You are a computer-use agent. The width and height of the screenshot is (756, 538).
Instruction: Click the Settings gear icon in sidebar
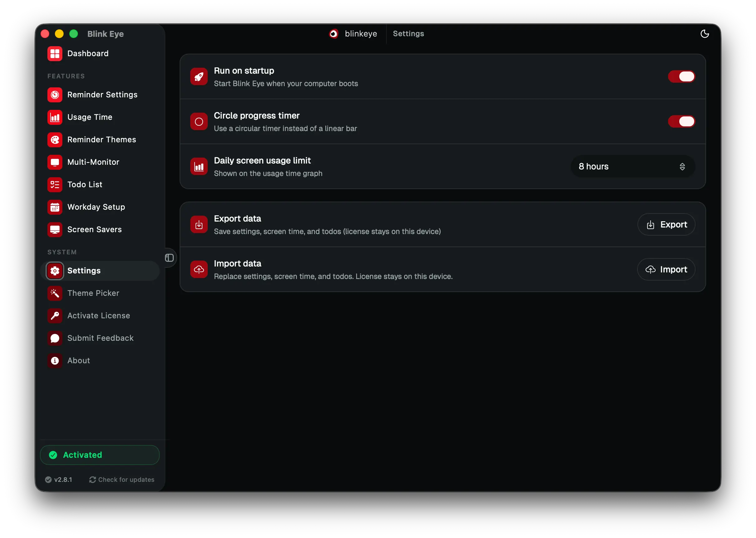pos(55,271)
